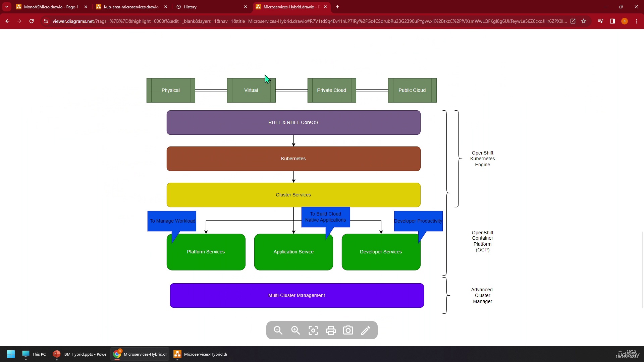The image size is (644, 362).
Task: Open the tab search dropdown
Action: (7, 7)
